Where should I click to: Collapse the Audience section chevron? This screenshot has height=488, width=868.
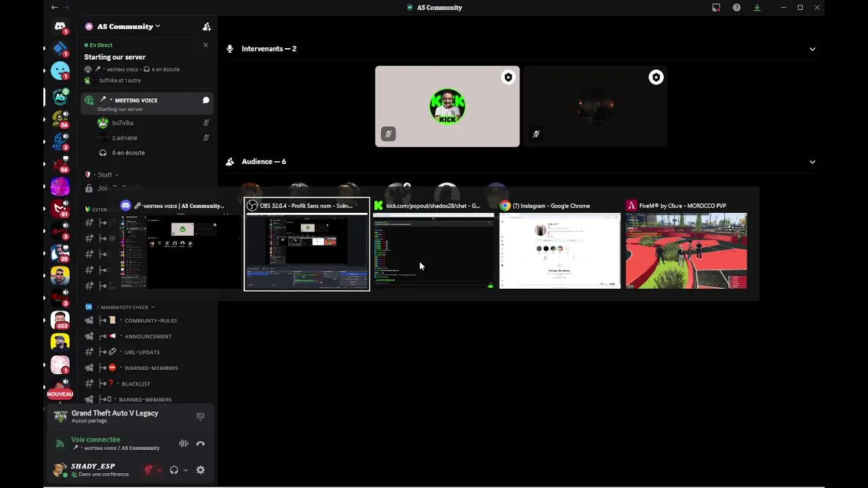(x=812, y=162)
